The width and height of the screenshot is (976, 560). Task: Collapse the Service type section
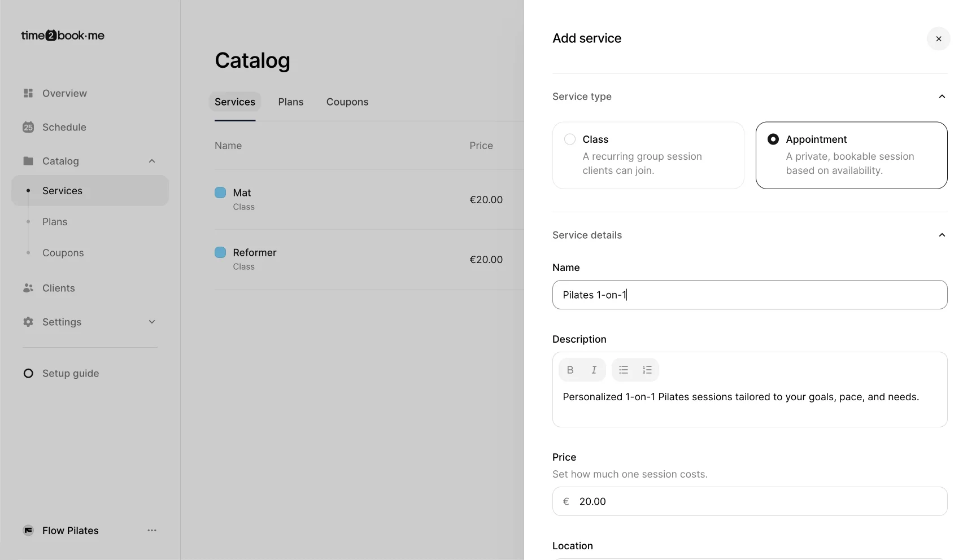[x=942, y=97]
